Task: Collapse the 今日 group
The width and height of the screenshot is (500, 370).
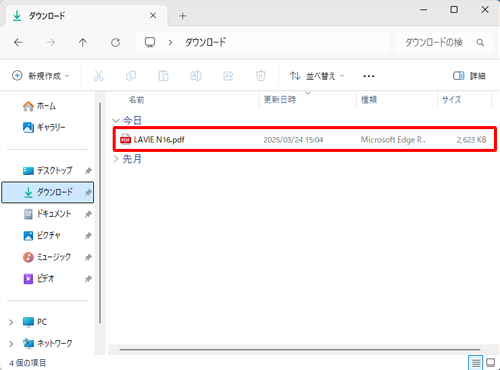Action: pos(116,120)
